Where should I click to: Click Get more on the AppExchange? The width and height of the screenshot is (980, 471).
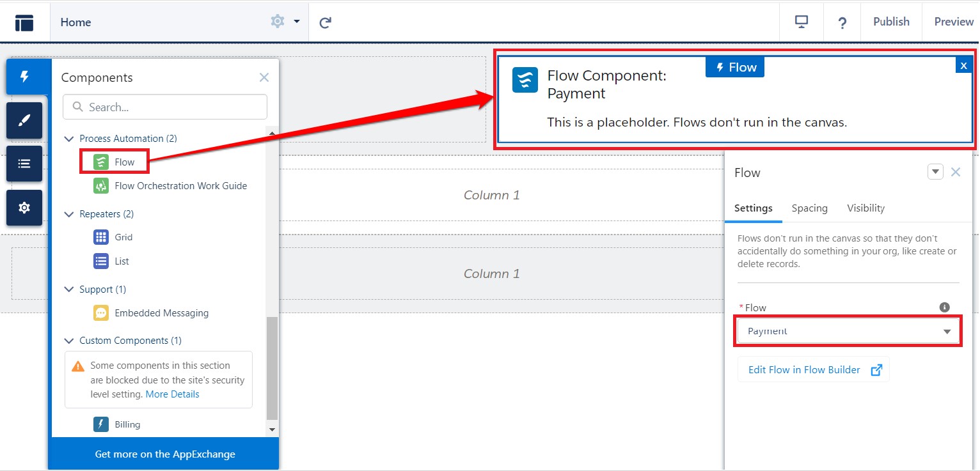click(x=164, y=454)
